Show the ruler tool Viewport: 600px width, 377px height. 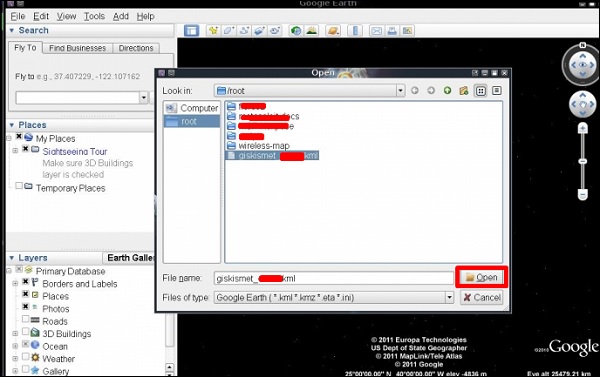355,31
